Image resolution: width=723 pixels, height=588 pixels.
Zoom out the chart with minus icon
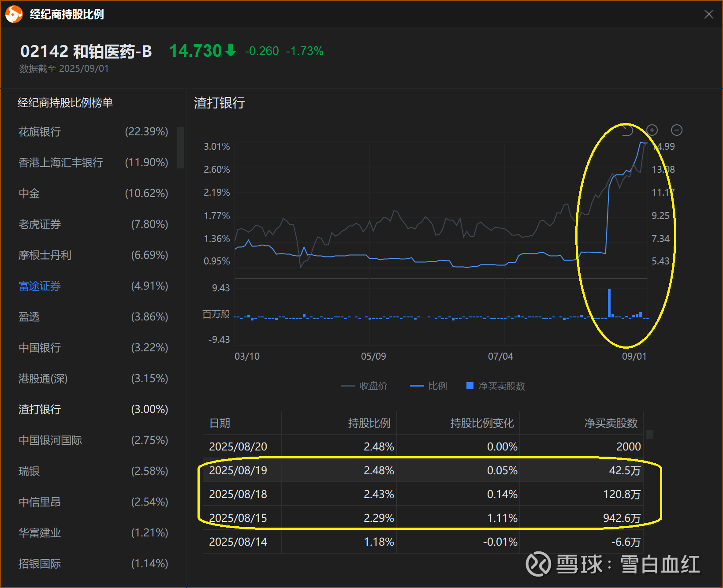[x=677, y=130]
